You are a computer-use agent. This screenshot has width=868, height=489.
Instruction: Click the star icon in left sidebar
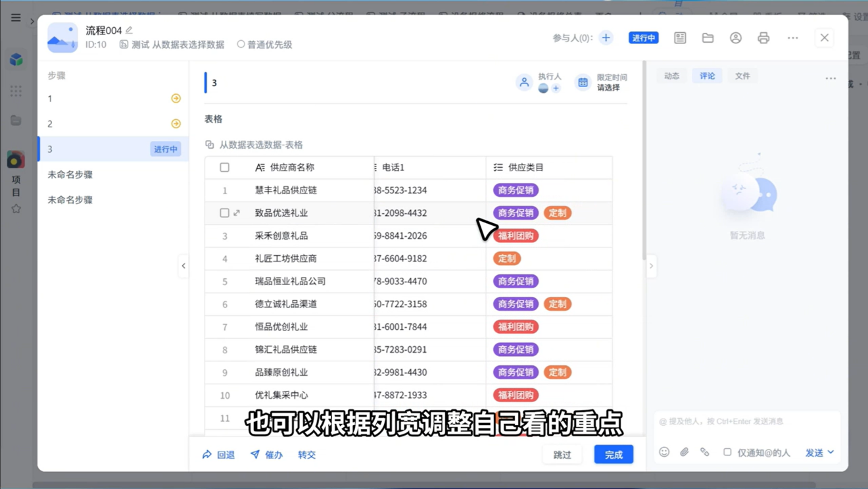[x=16, y=209]
